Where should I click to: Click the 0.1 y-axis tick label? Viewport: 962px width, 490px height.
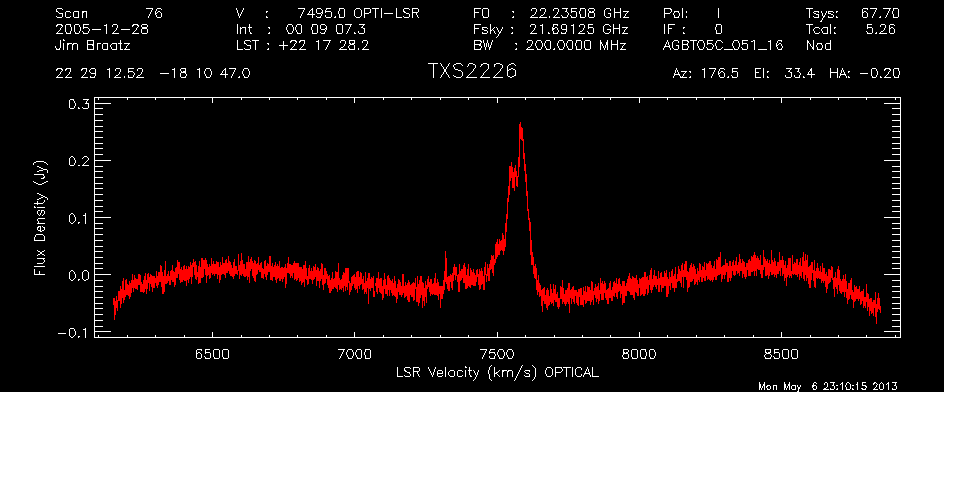tap(78, 218)
